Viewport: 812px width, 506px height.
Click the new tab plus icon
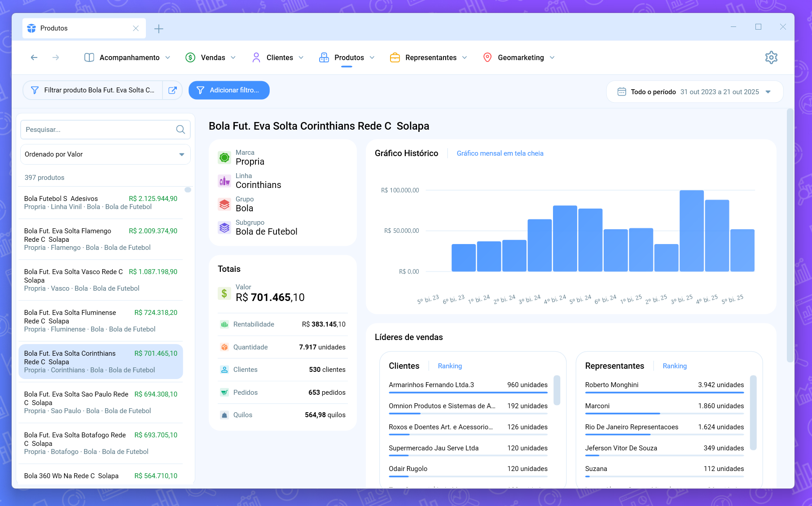158,29
